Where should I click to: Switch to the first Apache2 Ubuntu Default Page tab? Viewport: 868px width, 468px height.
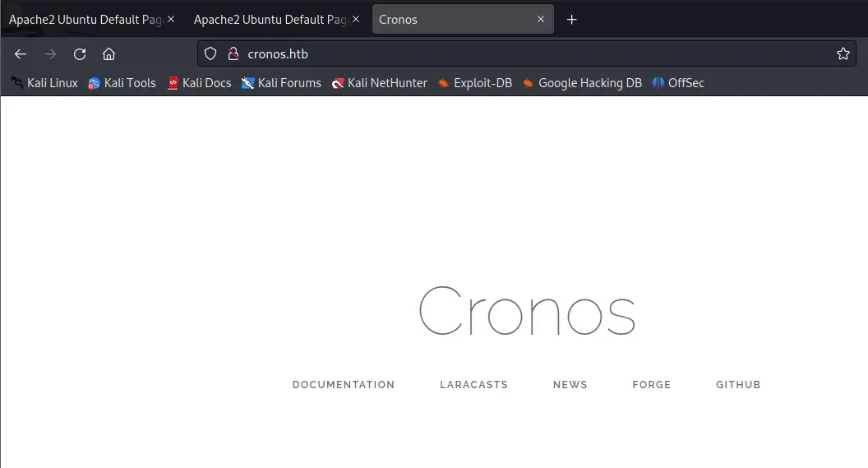(x=85, y=20)
